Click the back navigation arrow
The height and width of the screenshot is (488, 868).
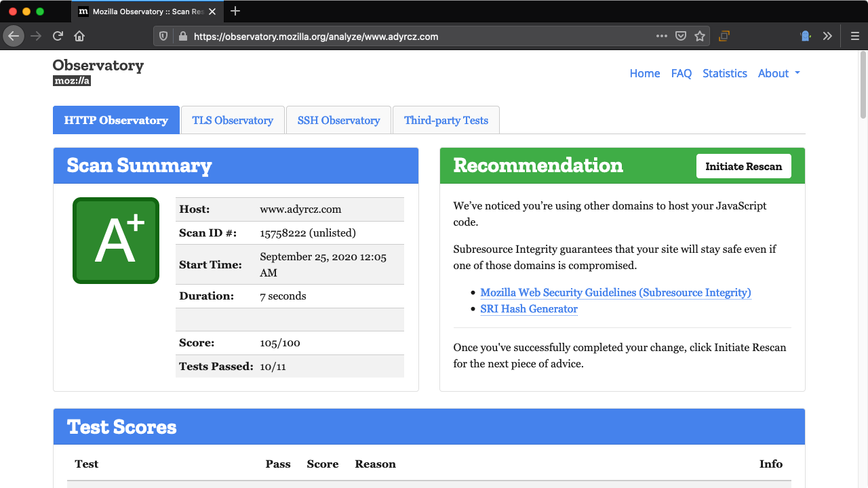(14, 36)
